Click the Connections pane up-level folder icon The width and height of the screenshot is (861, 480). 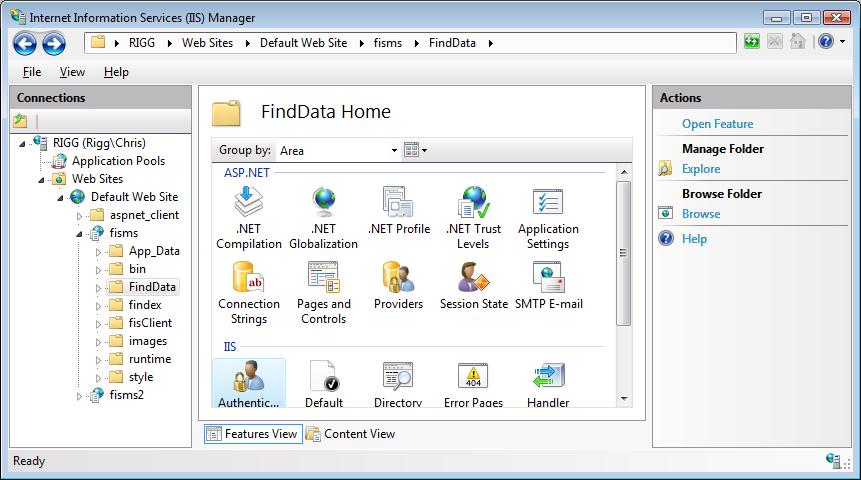(20, 120)
